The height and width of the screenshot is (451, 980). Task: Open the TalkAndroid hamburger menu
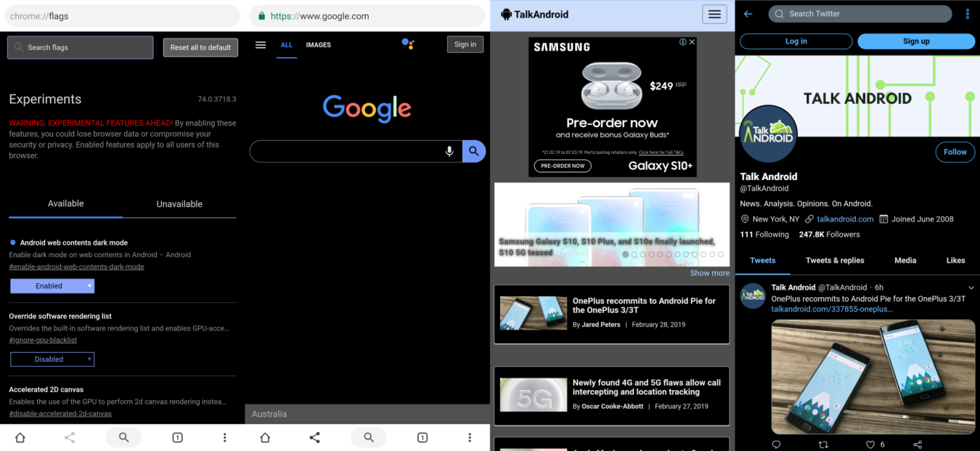pyautogui.click(x=714, y=14)
